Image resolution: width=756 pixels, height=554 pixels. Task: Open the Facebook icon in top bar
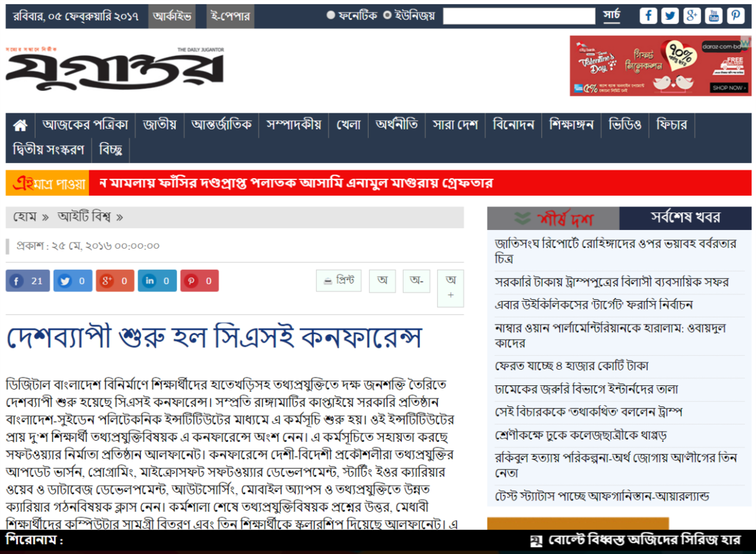pos(648,16)
